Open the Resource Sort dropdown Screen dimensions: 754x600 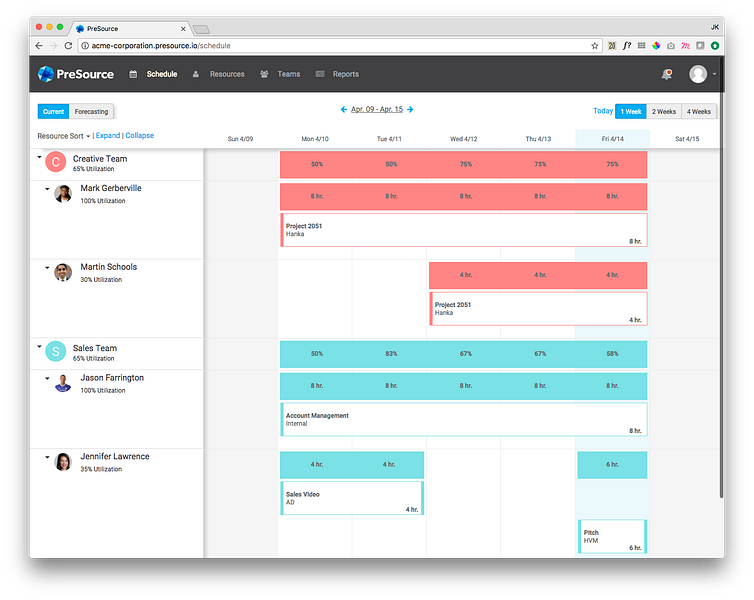(64, 136)
